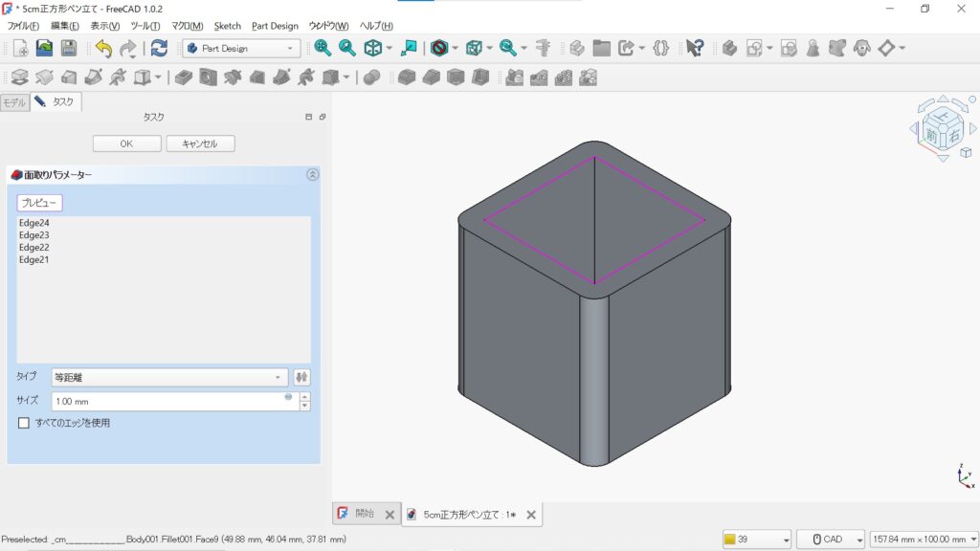Image resolution: width=980 pixels, height=551 pixels.
Task: Open the Sketch menu
Action: (228, 26)
